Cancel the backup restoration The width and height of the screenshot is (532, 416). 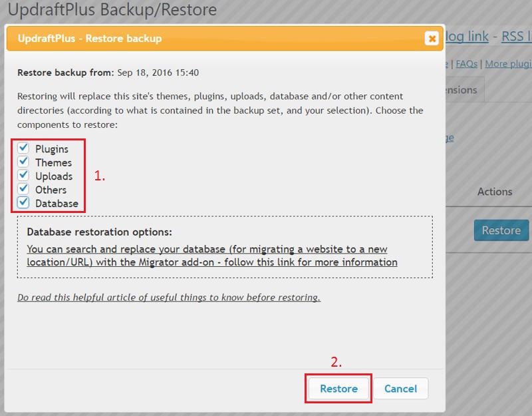coord(401,389)
